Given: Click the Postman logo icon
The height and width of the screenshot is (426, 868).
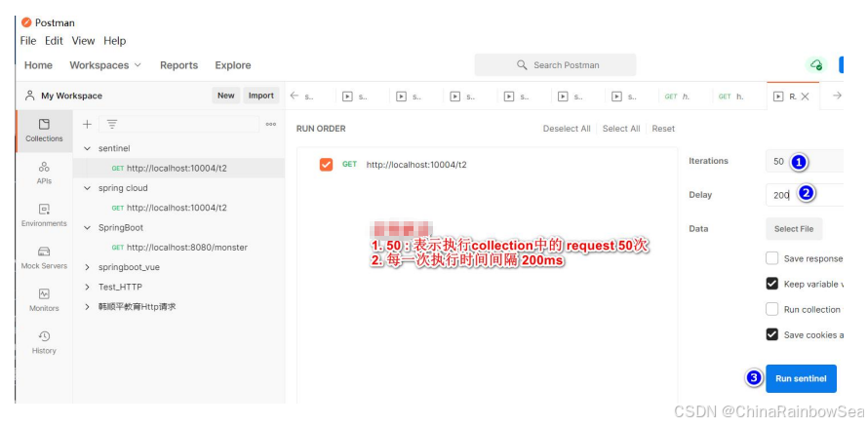Looking at the screenshot, I should click(x=26, y=22).
